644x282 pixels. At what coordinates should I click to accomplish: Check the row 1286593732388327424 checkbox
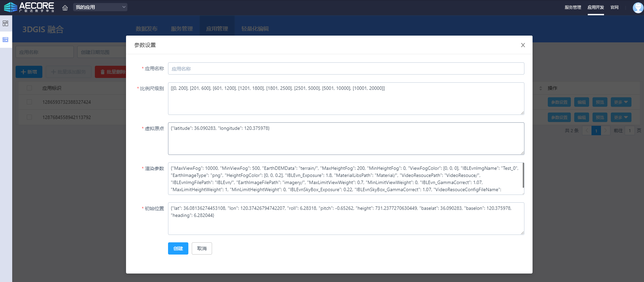pyautogui.click(x=29, y=102)
